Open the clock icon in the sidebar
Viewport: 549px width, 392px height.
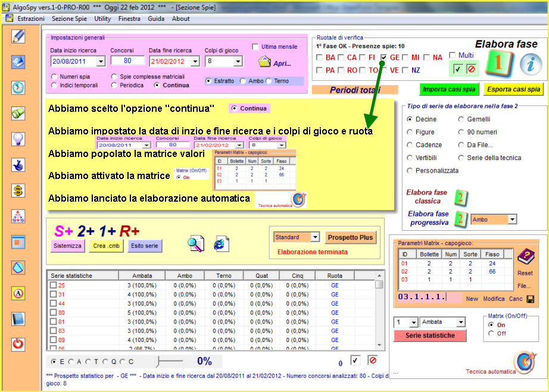18,88
